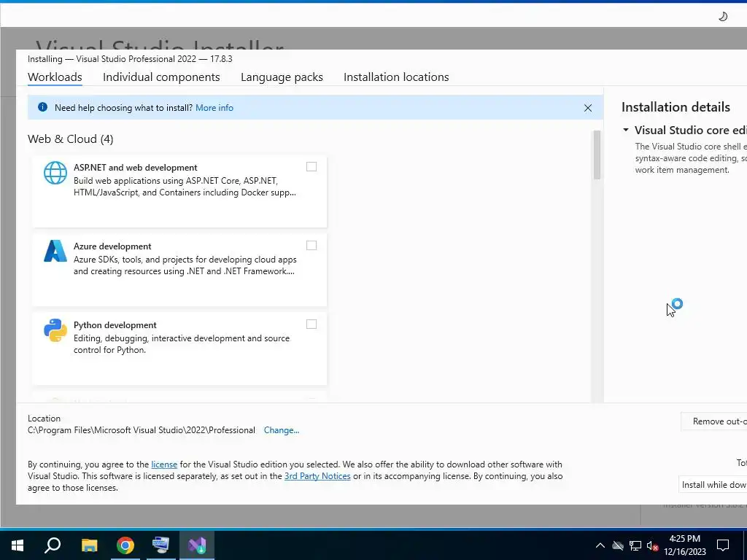The image size is (747, 560).
Task: Open the Install while downloading dropdown
Action: pos(713,485)
